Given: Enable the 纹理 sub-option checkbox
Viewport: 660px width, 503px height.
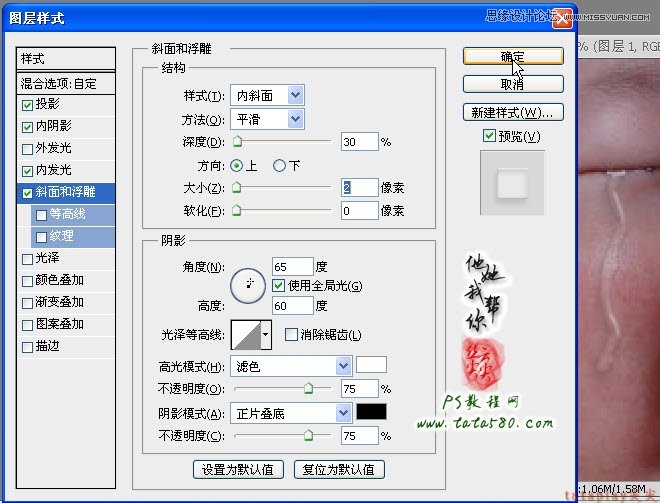Looking at the screenshot, I should [41, 237].
